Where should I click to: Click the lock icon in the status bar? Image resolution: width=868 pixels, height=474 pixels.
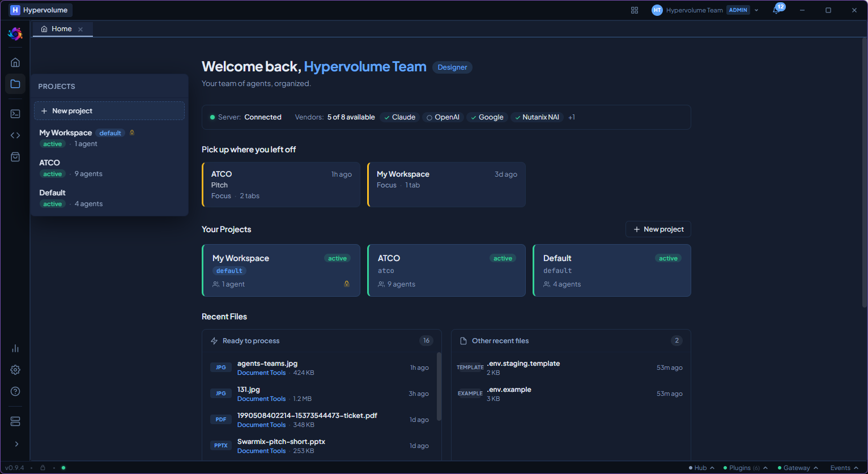coord(42,468)
